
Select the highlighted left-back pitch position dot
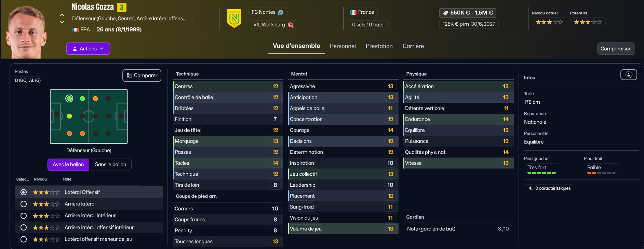tap(69, 99)
